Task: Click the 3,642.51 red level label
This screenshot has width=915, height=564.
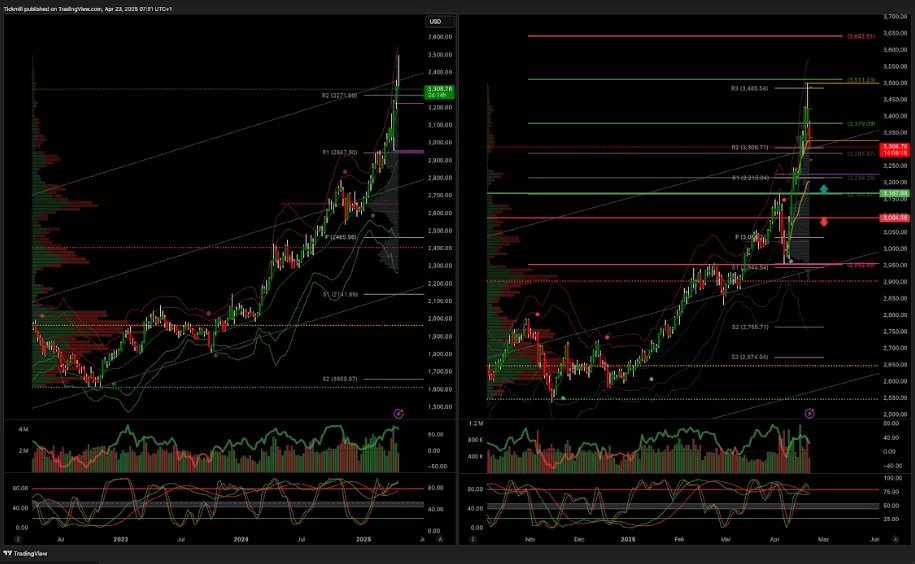Action: coord(861,36)
